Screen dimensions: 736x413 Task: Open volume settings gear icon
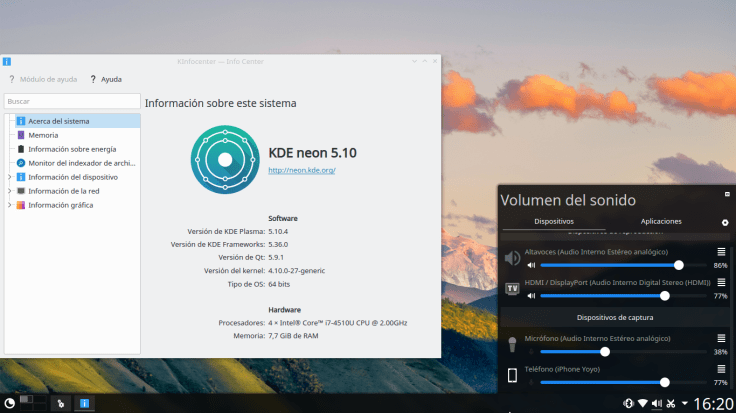point(725,222)
